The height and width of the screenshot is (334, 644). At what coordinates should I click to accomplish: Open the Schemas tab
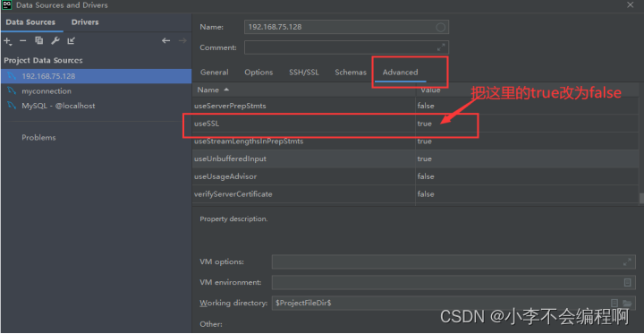(x=351, y=72)
